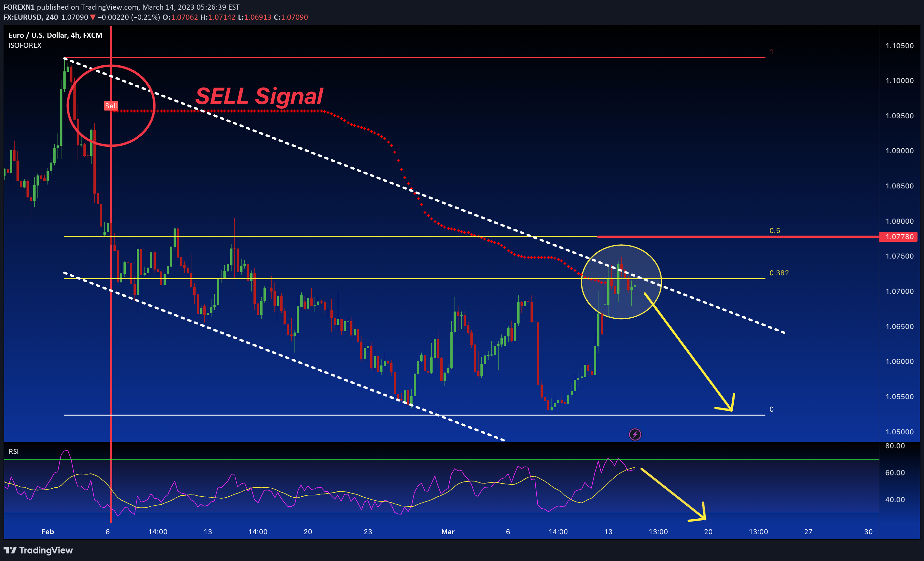
Task: Click the 1.07000 price axis label
Action: [x=900, y=291]
